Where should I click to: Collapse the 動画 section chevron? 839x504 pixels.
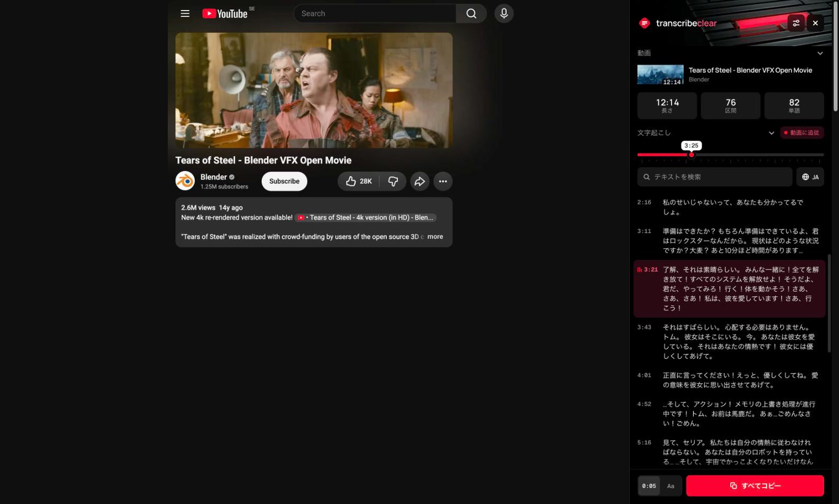[x=820, y=53]
